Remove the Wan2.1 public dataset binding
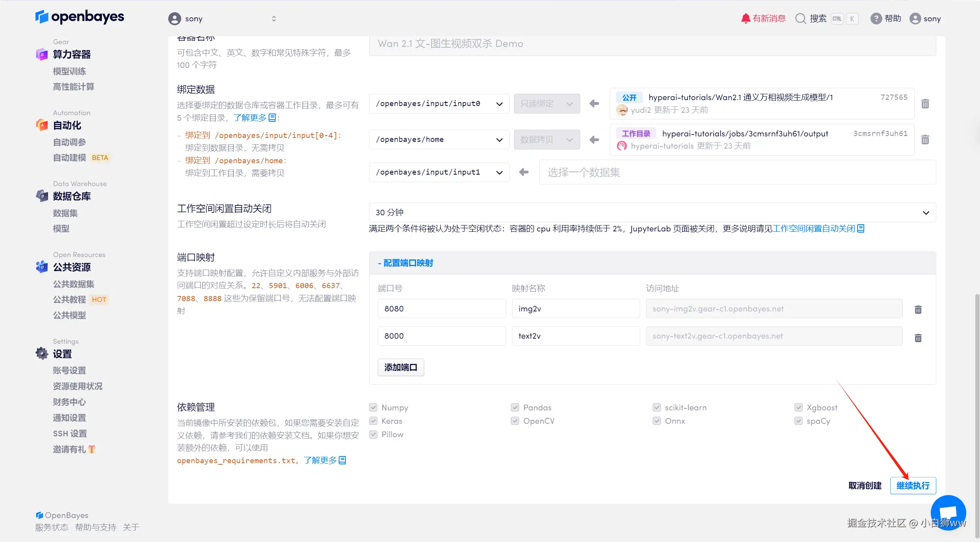This screenshot has height=542, width=980. click(x=925, y=104)
